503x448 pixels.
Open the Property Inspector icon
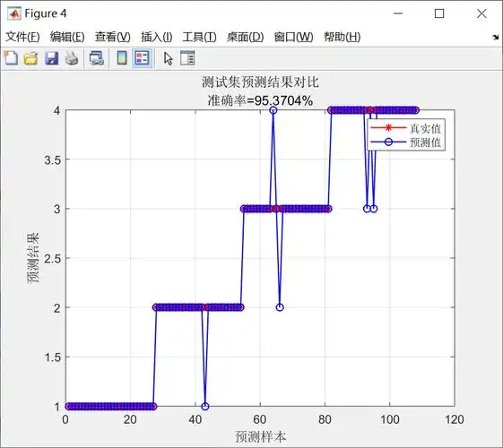point(187,58)
